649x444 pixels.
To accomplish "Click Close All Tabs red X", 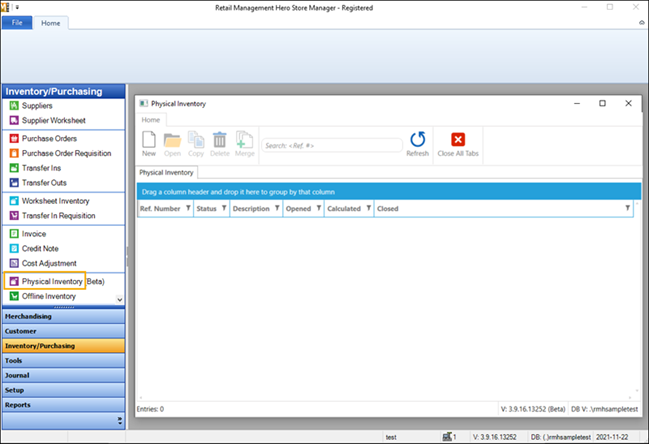I will (458, 144).
